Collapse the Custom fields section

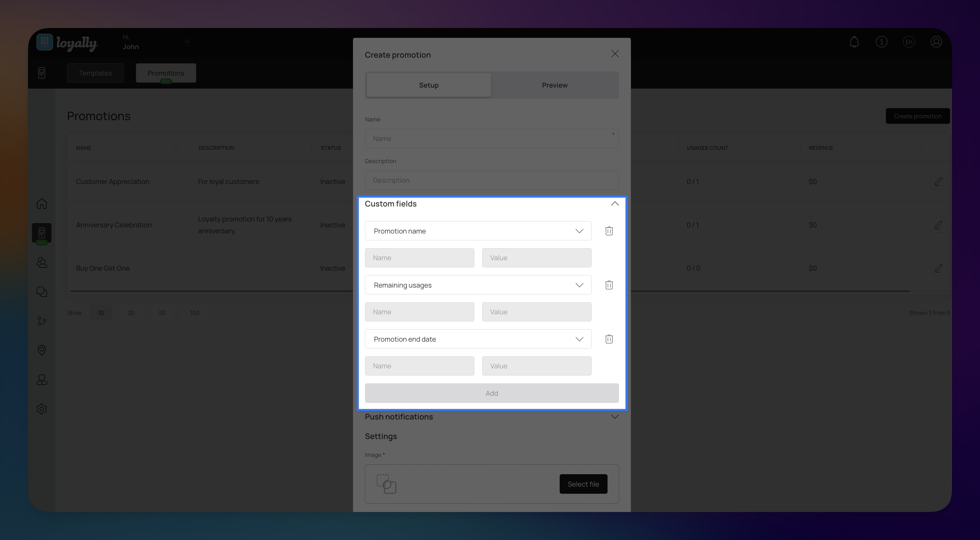614,204
